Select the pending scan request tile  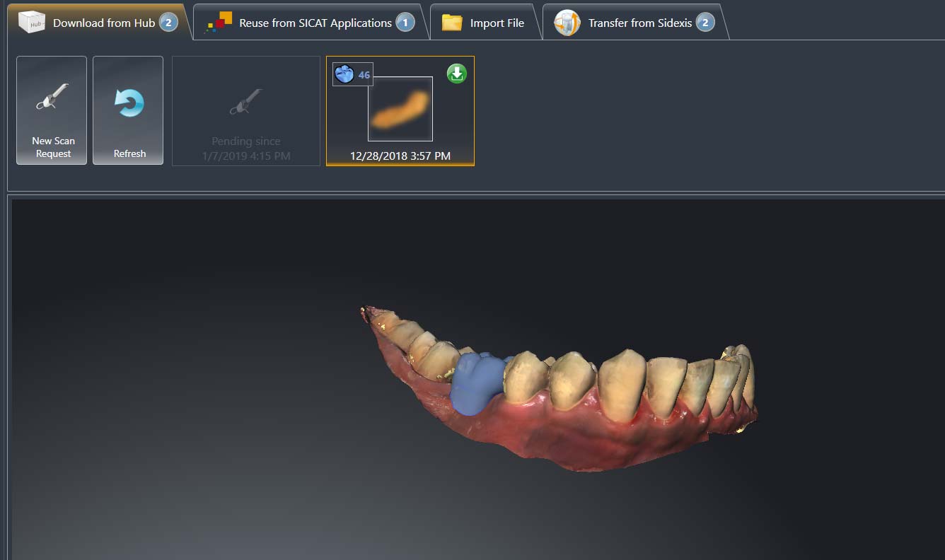click(246, 111)
